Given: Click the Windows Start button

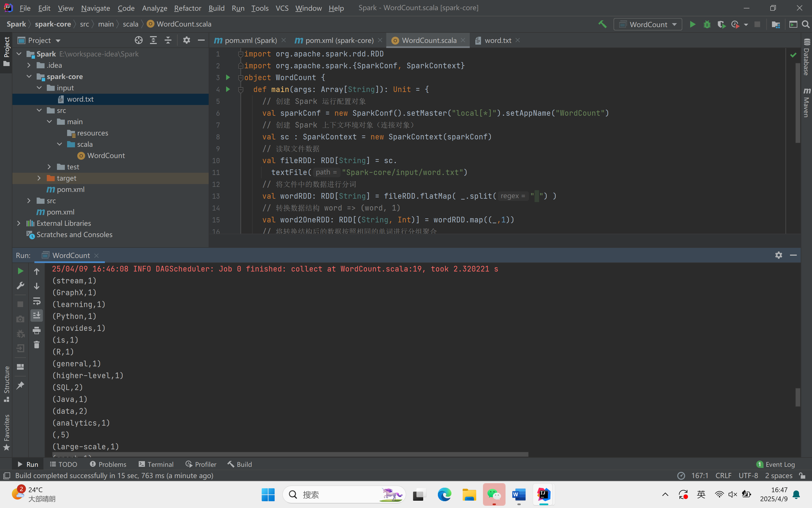Looking at the screenshot, I should coord(268,494).
